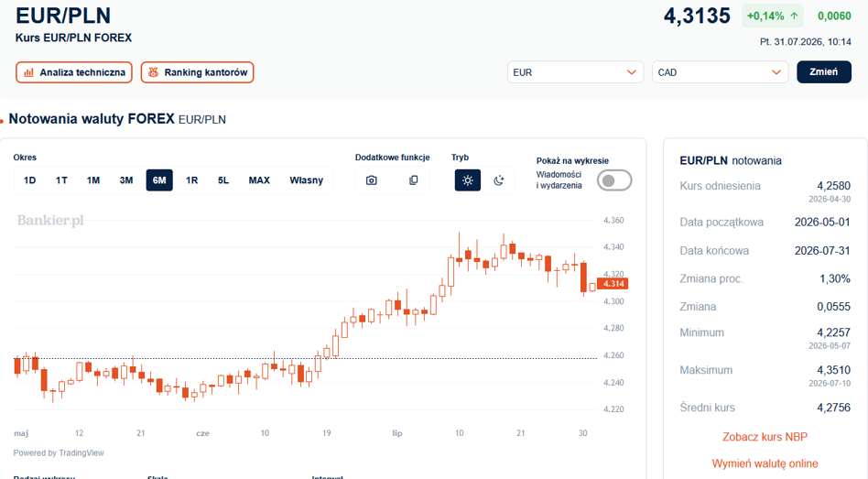Click the Maksimum value 4,3510

point(834,370)
